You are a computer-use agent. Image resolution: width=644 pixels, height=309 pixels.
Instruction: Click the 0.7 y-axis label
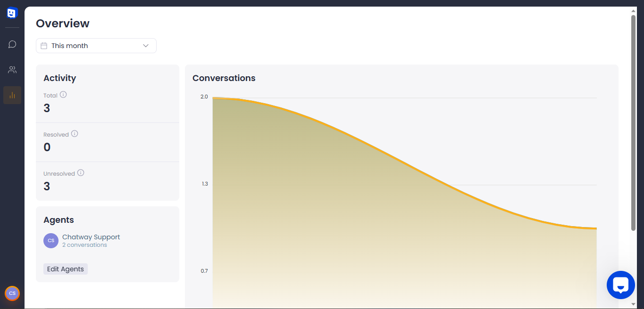[204, 271]
